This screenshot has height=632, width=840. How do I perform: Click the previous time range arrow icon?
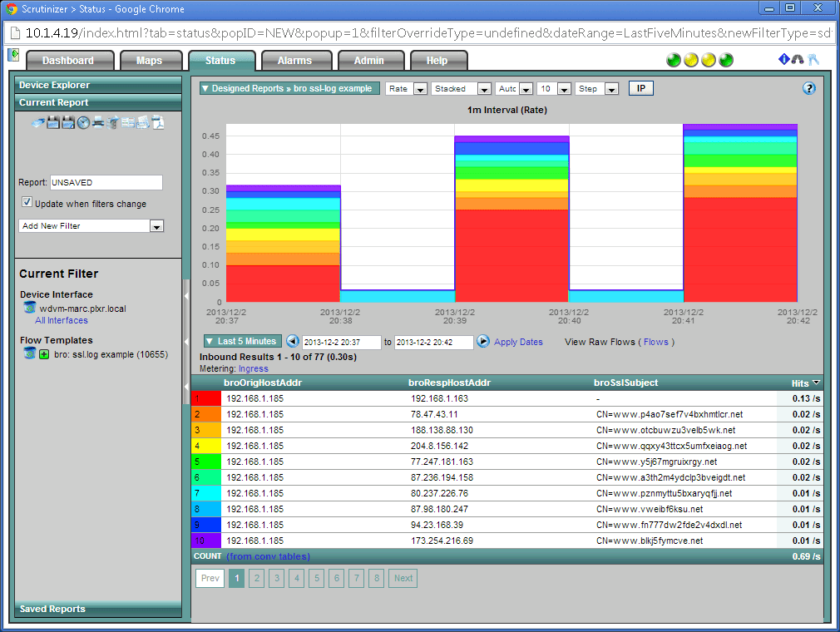click(x=293, y=341)
